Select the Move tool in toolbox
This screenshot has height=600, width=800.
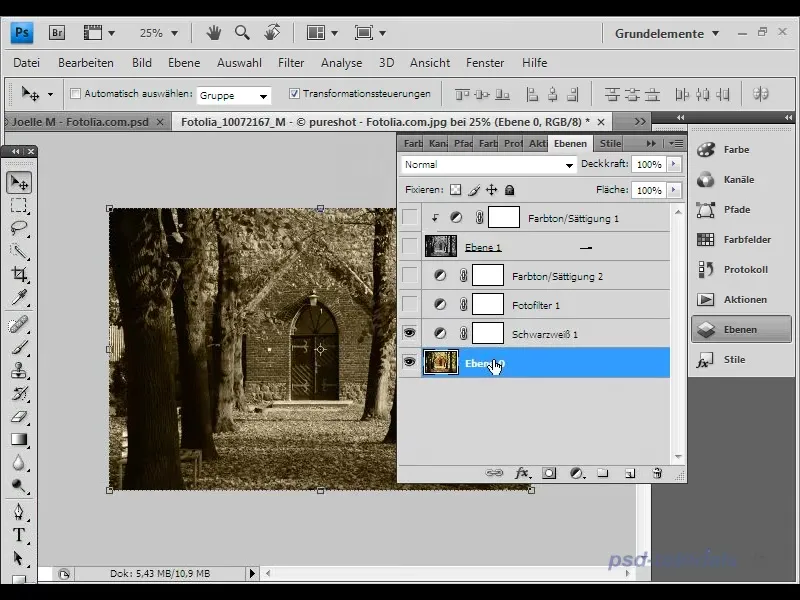(19, 183)
